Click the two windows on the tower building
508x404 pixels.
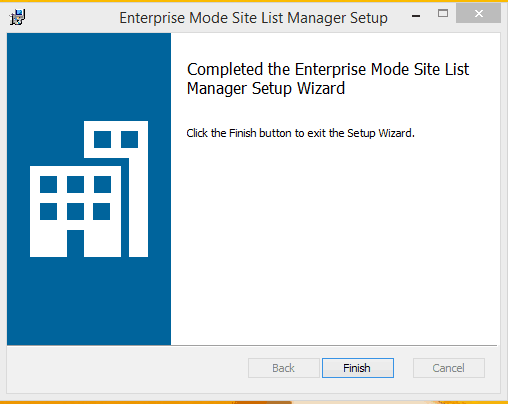point(116,139)
